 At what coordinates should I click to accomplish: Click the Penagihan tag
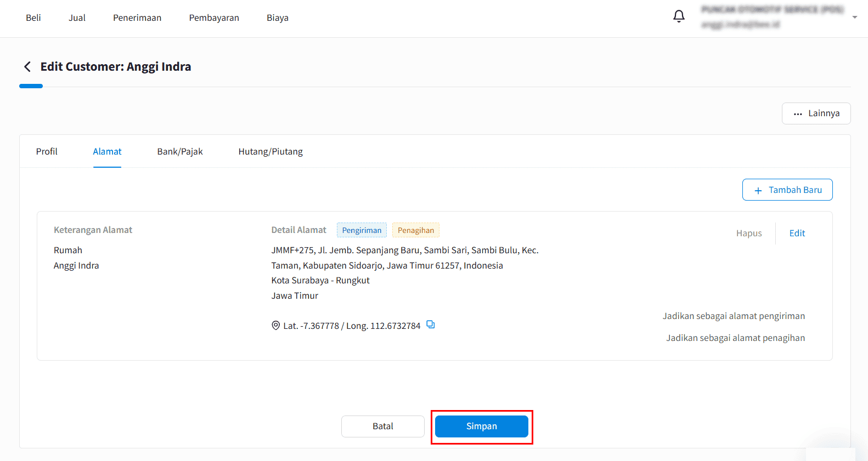tap(416, 230)
